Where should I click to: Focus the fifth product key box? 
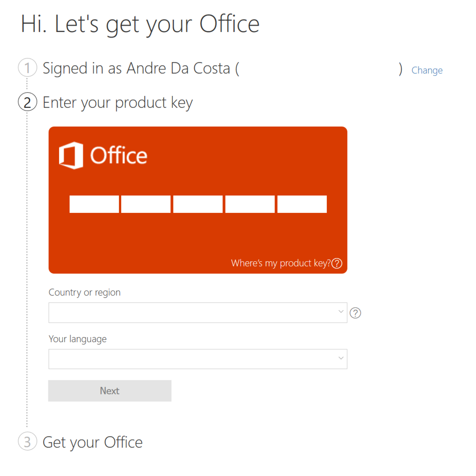coord(302,204)
